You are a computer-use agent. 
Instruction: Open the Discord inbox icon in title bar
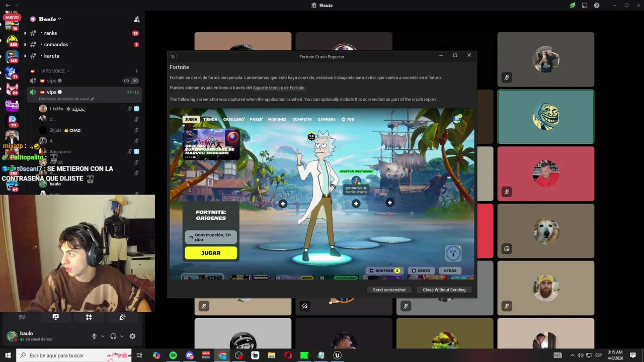point(585,5)
